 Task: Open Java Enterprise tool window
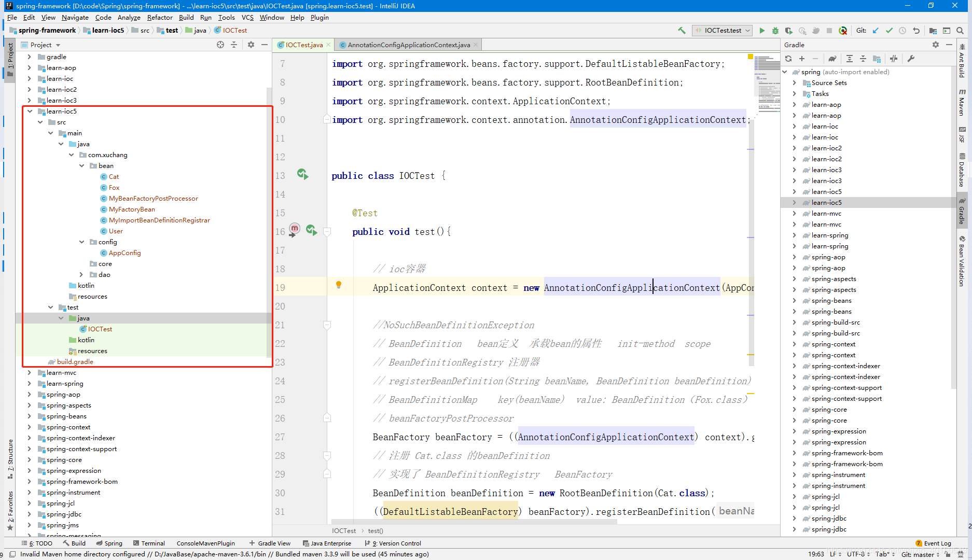click(327, 543)
